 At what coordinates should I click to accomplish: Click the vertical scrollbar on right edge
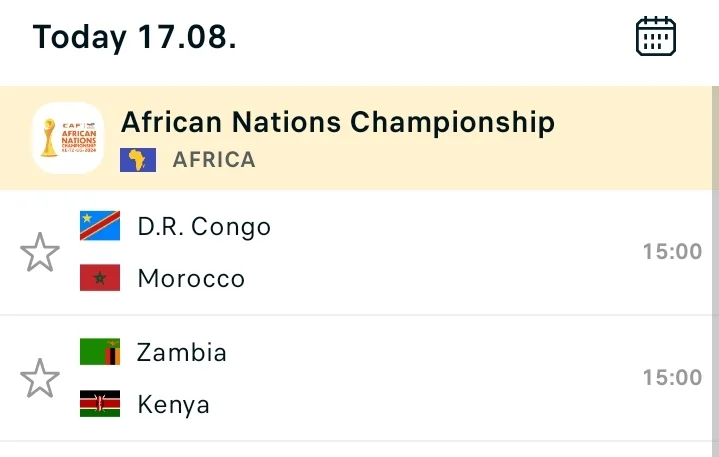pyautogui.click(x=715, y=271)
